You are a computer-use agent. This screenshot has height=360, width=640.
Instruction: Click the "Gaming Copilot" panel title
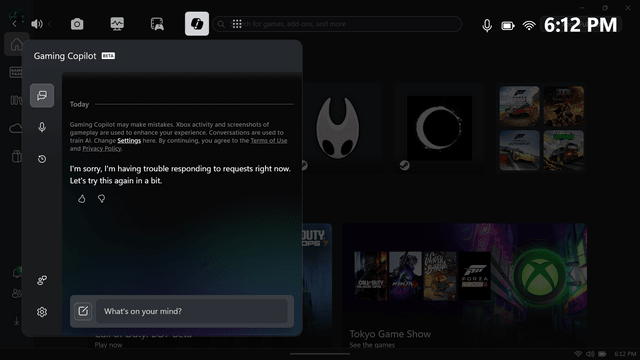coord(65,56)
